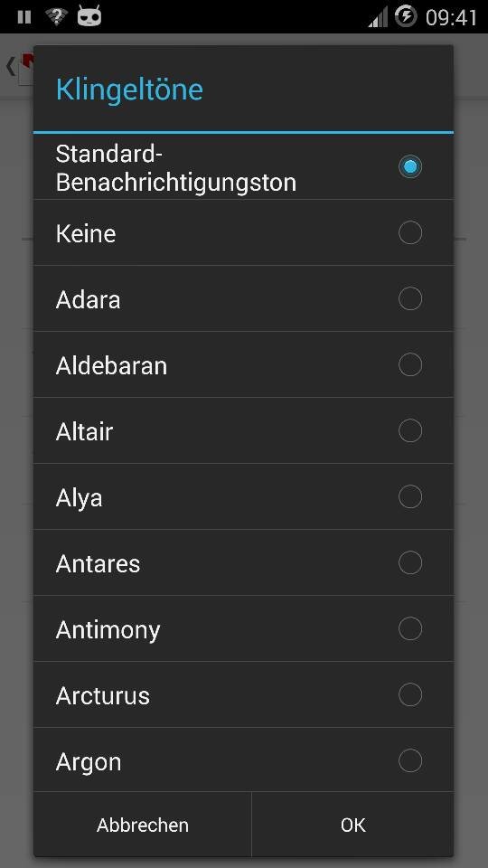
Task: Select the Antimony radio button
Action: point(410,629)
